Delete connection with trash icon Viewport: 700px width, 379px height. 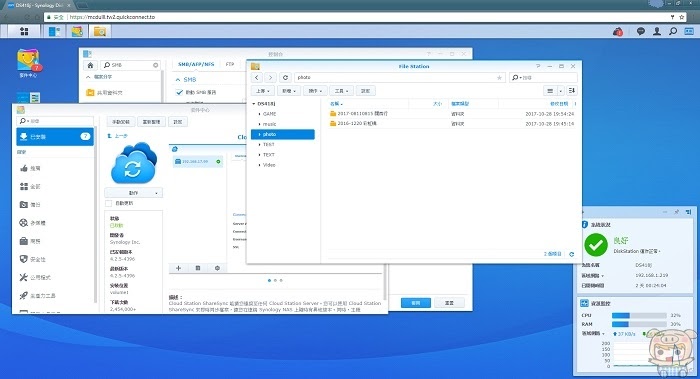coord(198,268)
